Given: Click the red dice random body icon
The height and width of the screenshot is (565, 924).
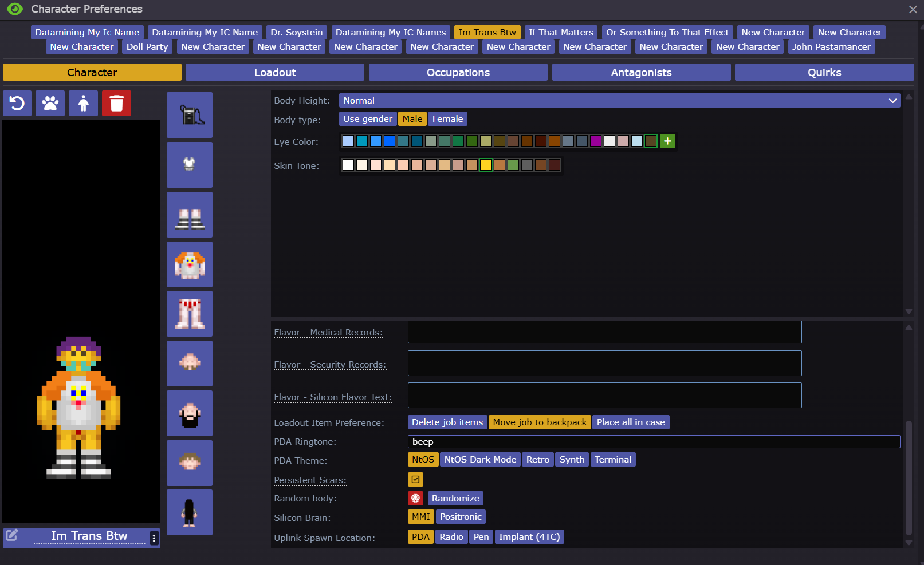Looking at the screenshot, I should [x=416, y=499].
